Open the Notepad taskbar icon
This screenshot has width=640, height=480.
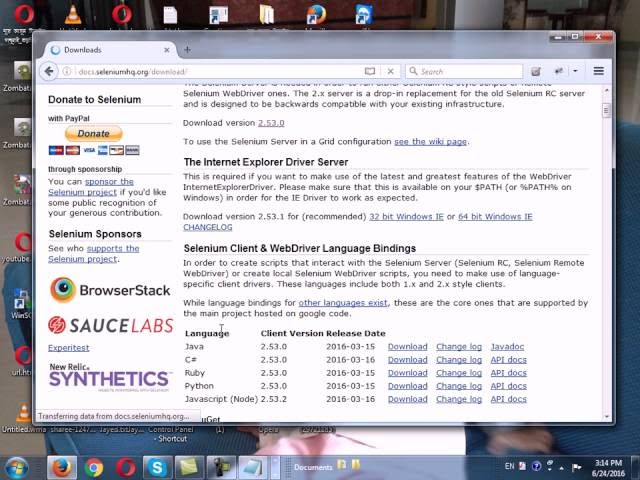253,468
